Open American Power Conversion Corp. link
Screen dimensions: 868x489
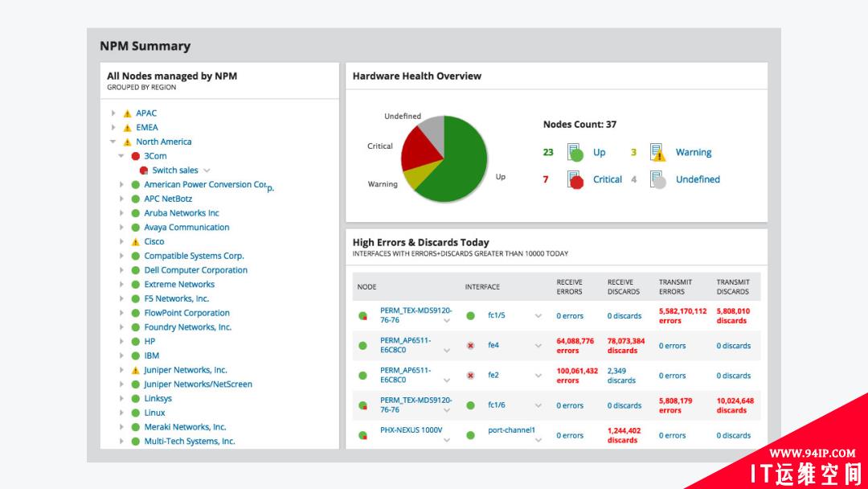[x=209, y=186]
